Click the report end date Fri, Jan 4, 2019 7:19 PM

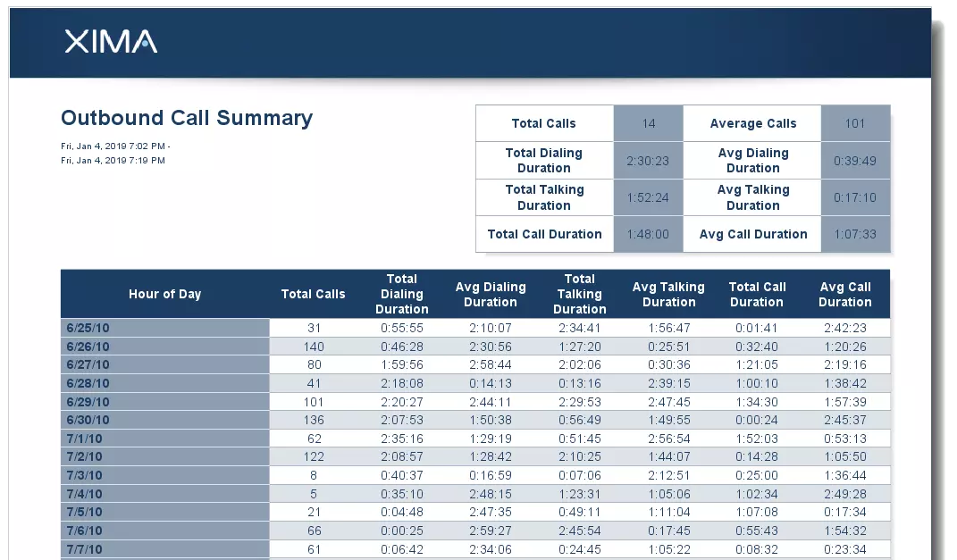tap(113, 161)
